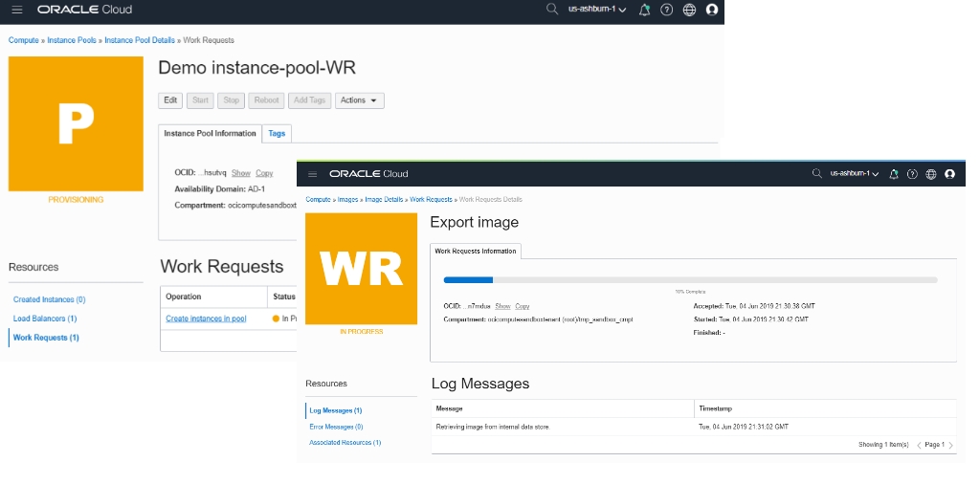Open user profile in Export image window
Viewport: 980px width, 484px height.
tap(950, 174)
